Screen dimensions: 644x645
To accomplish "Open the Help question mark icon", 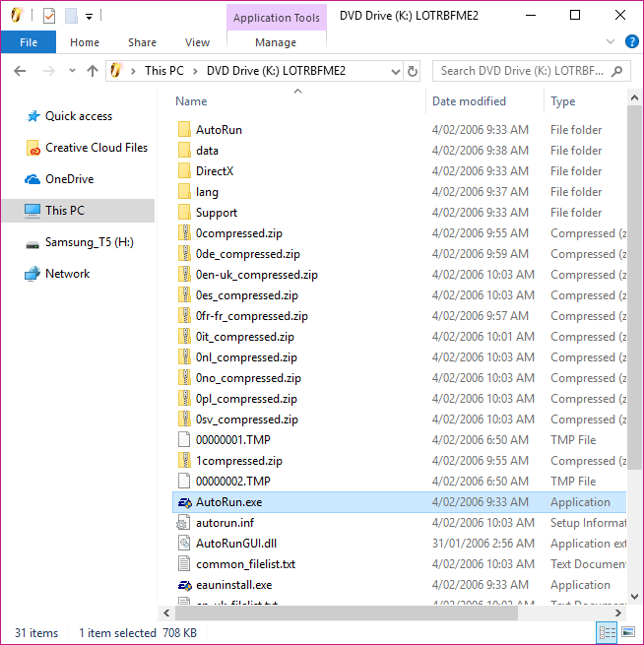I will 631,41.
